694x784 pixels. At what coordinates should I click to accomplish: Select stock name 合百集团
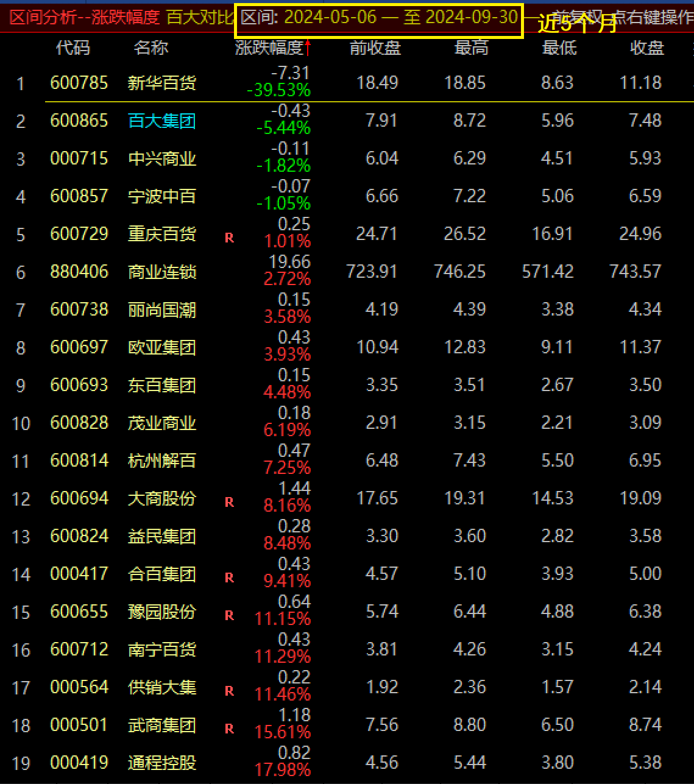point(162,574)
